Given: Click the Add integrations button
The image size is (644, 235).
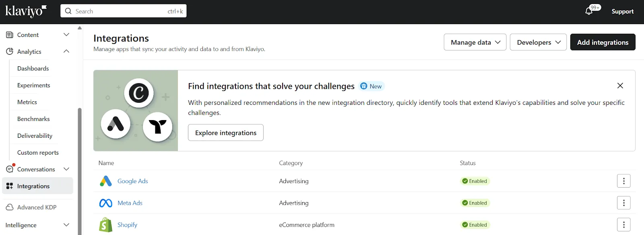Looking at the screenshot, I should tap(603, 42).
